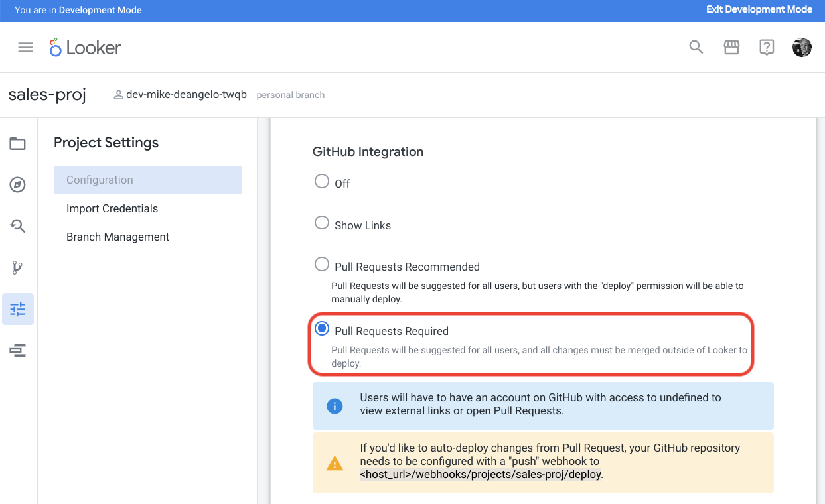Open the Project Settings sliders icon
The height and width of the screenshot is (504, 825).
point(18,309)
